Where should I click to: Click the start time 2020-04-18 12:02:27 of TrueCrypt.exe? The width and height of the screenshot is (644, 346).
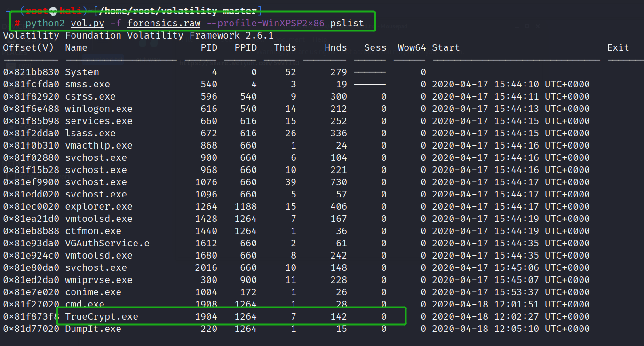coord(511,317)
